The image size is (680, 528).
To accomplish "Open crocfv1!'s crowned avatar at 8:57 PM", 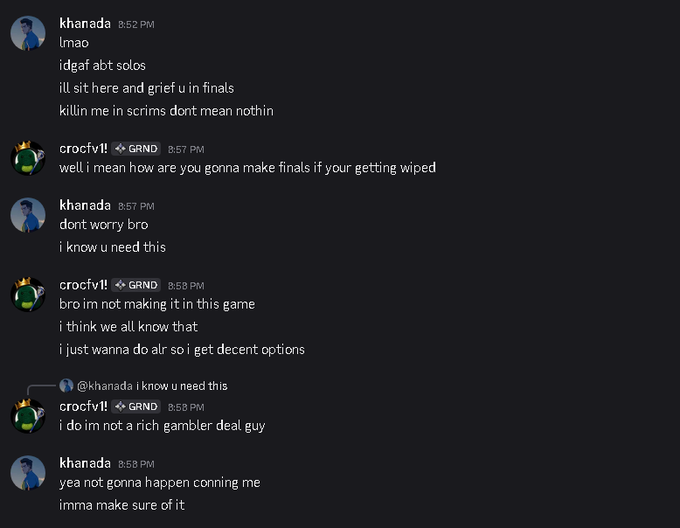I will (x=28, y=158).
